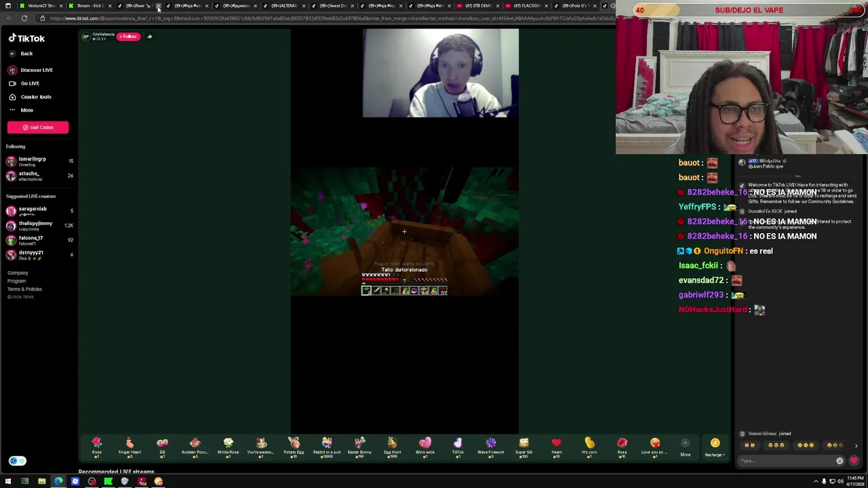Close the current (99+)Rawr browser tab
Image resolution: width=868 pixels, height=488 pixels.
click(x=158, y=5)
